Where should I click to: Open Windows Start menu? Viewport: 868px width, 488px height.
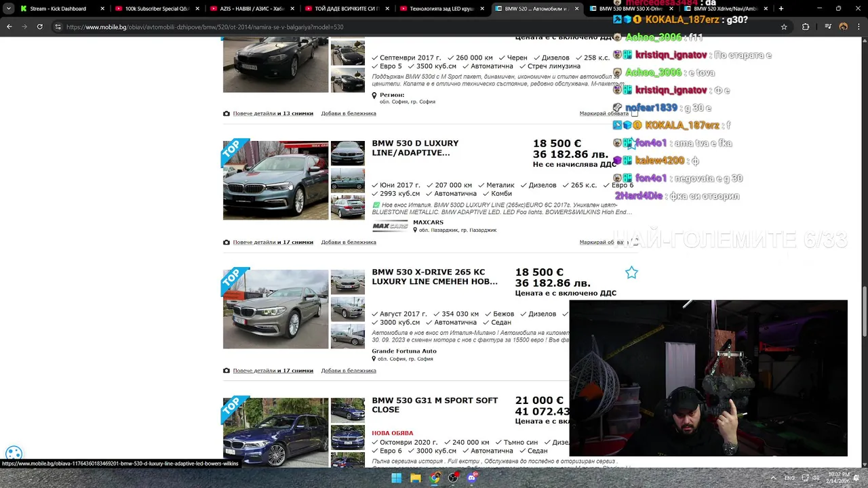click(396, 478)
